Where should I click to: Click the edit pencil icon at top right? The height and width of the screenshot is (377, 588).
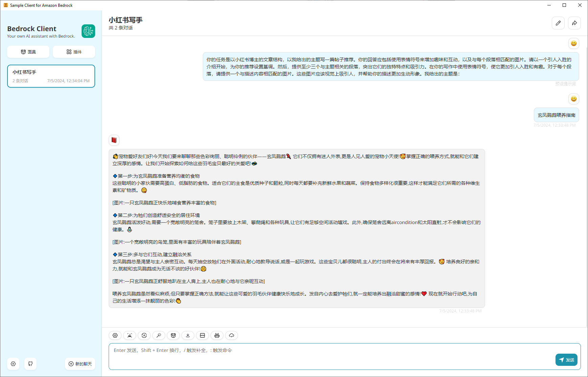558,23
